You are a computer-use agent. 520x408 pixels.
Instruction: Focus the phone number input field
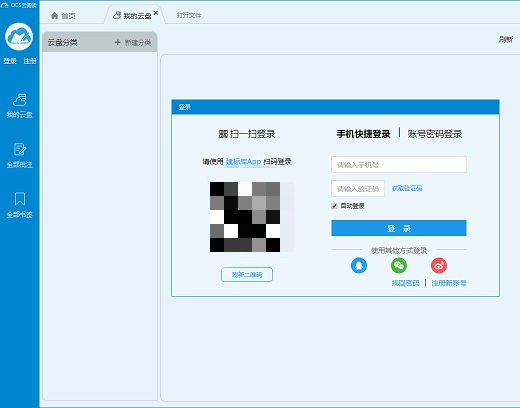(x=399, y=165)
